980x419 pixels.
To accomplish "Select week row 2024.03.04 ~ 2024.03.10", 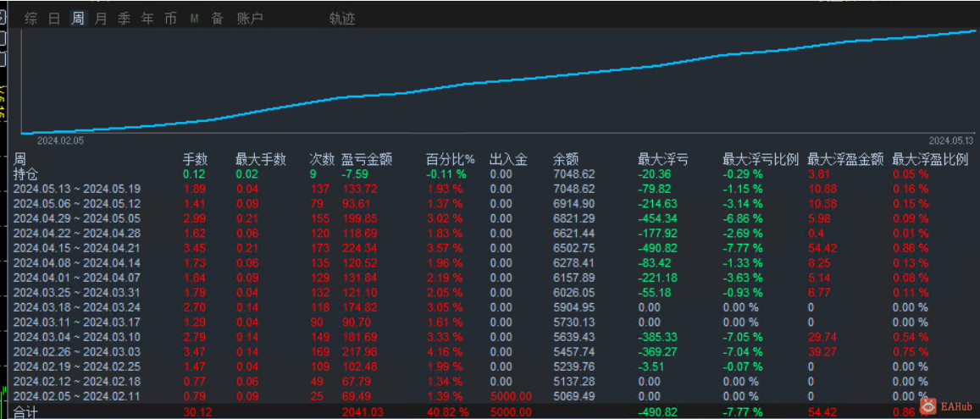I will (490, 337).
